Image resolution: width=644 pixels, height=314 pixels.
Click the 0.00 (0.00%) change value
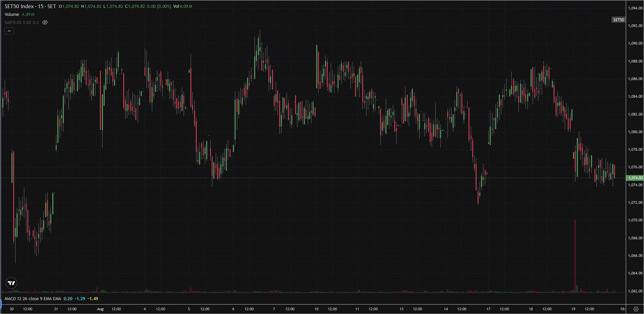tap(159, 6)
